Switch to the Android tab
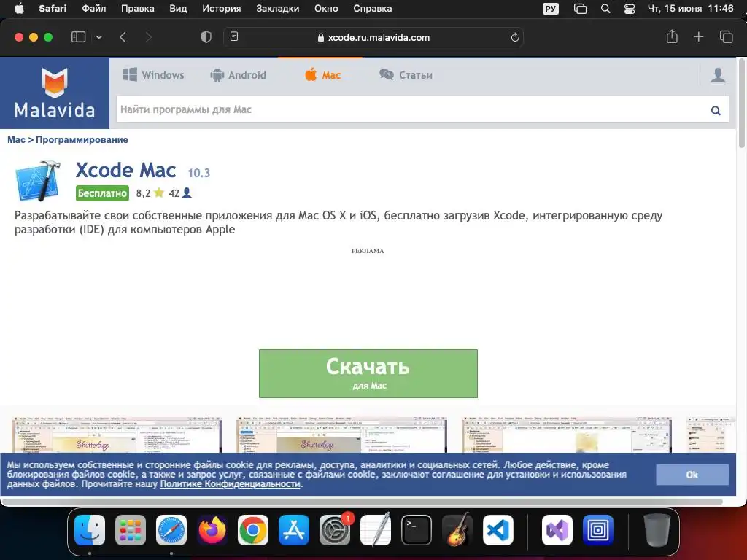This screenshot has height=560, width=747. [239, 75]
